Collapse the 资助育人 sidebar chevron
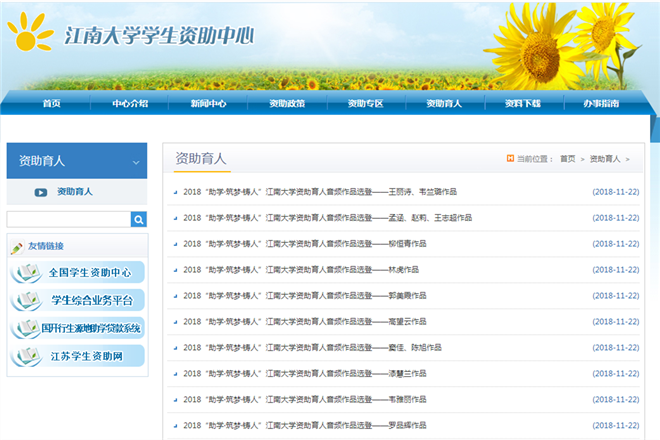Image resolution: width=660 pixels, height=440 pixels. [x=136, y=161]
